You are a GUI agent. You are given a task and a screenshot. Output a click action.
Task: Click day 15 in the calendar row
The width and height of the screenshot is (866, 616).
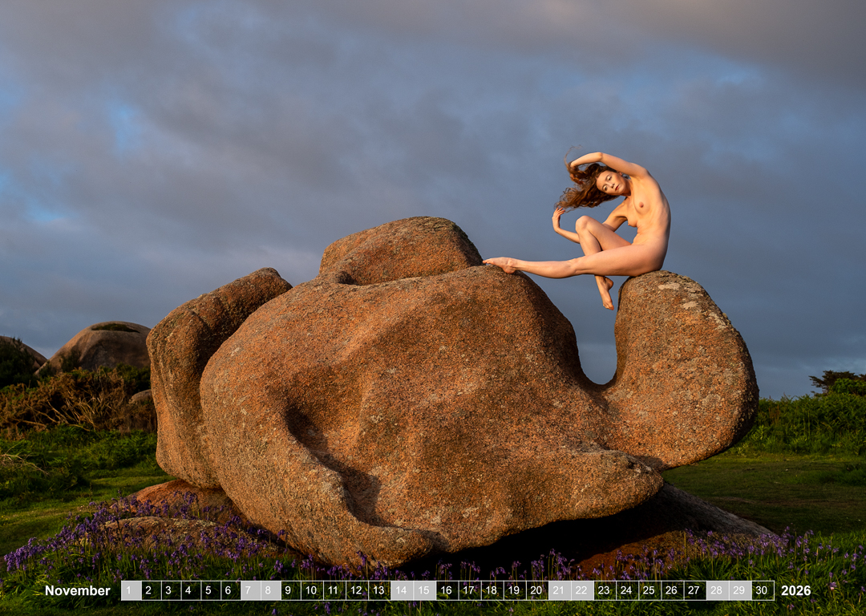pyautogui.click(x=424, y=590)
